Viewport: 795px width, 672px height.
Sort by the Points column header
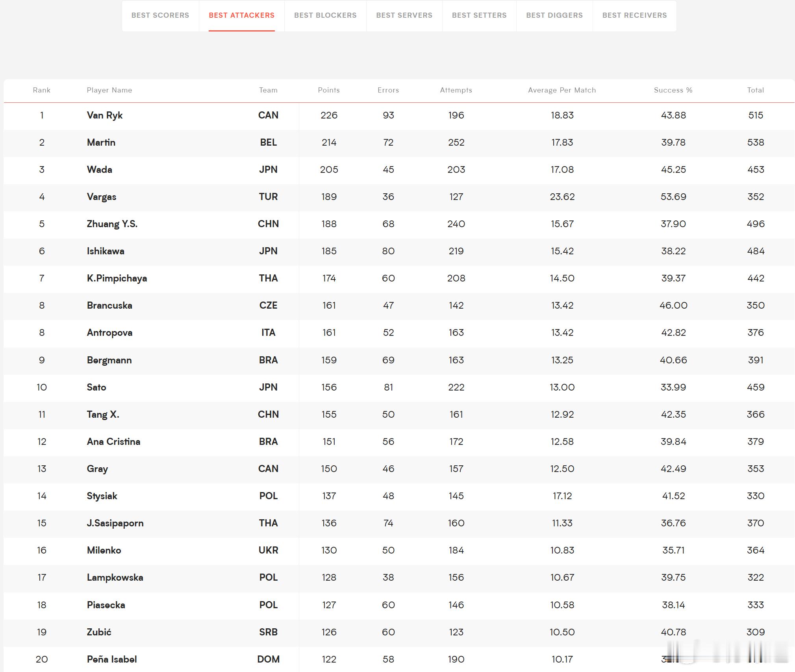(329, 90)
